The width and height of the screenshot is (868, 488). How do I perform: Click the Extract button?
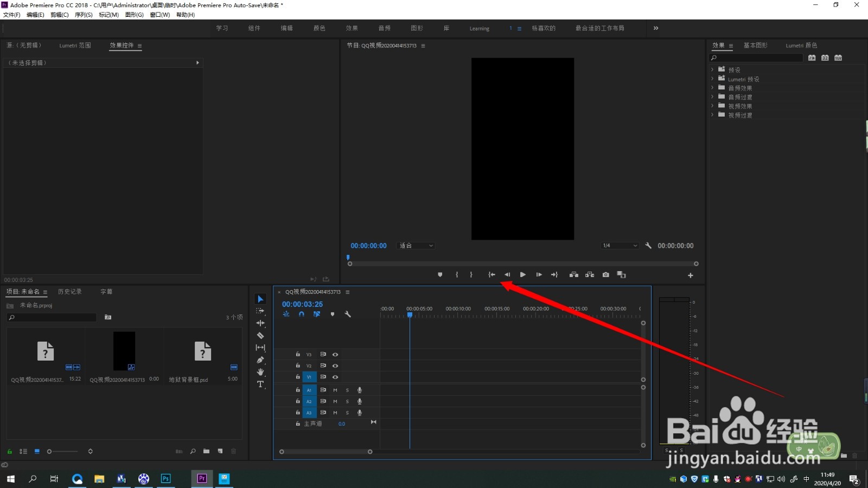pyautogui.click(x=590, y=275)
